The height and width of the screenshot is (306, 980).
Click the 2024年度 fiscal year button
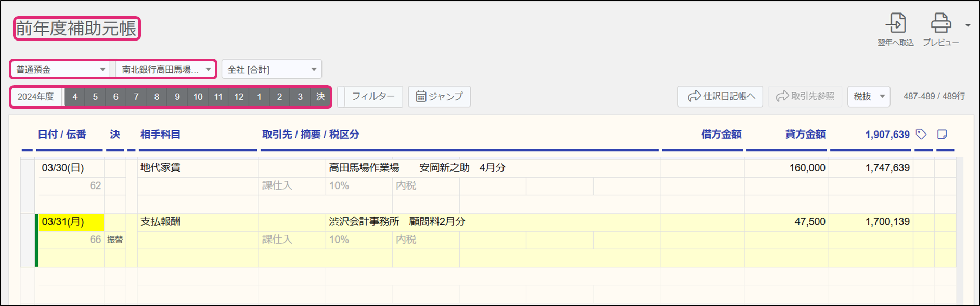36,97
